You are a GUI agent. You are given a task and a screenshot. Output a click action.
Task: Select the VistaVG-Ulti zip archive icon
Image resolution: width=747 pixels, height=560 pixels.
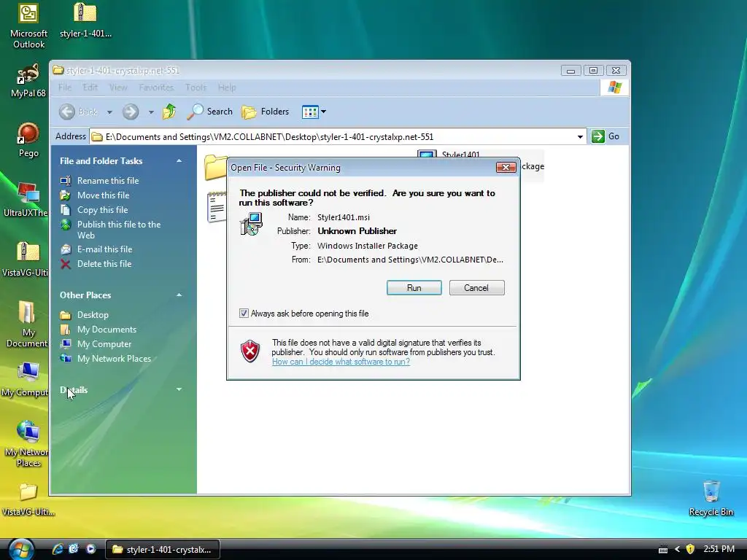[x=26, y=260]
